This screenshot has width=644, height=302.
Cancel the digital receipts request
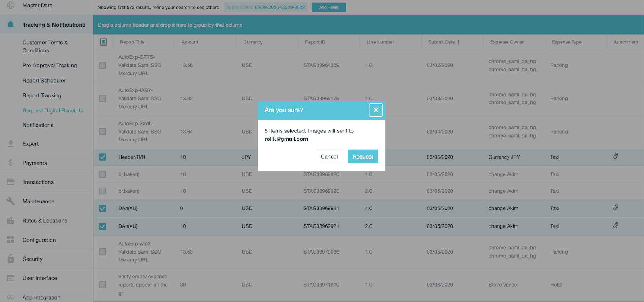tap(329, 157)
